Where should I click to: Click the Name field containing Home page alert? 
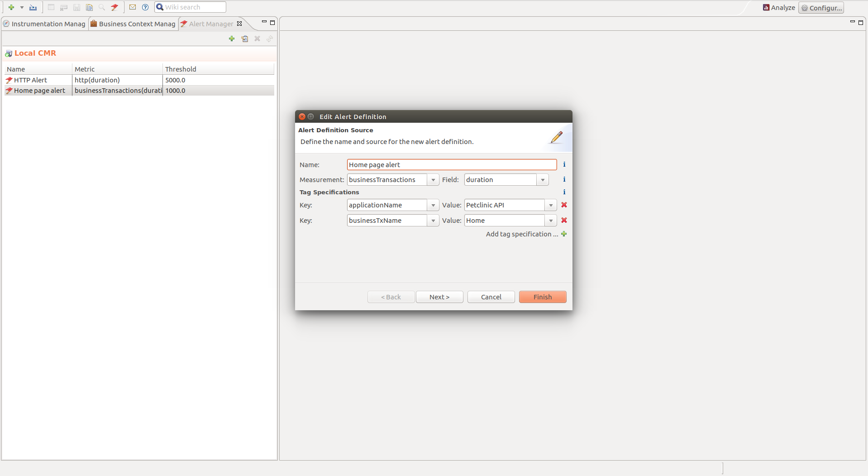tap(452, 164)
